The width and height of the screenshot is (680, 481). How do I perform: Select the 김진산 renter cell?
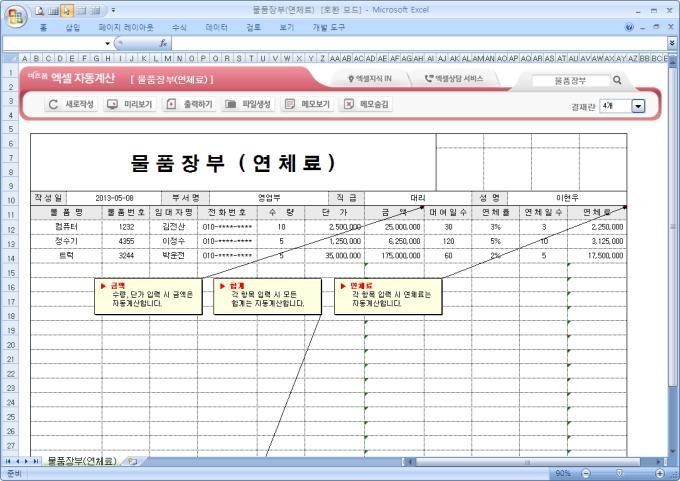(x=173, y=226)
